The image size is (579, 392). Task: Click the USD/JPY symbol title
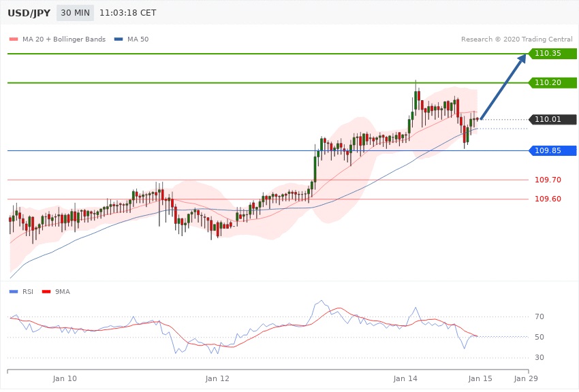tap(29, 13)
